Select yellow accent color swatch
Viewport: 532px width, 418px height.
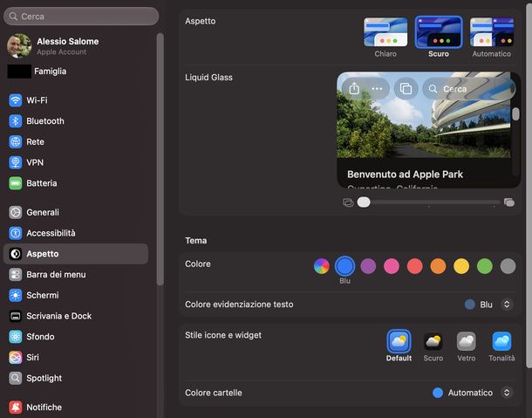pyautogui.click(x=461, y=266)
